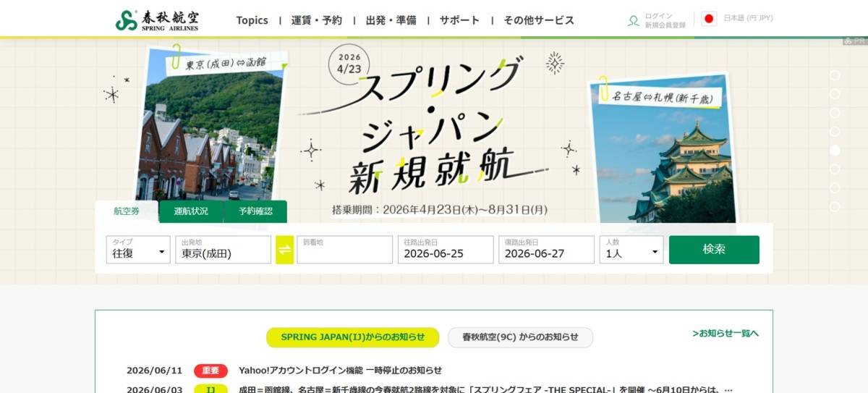
Task: Open the Topics menu
Action: 252,20
